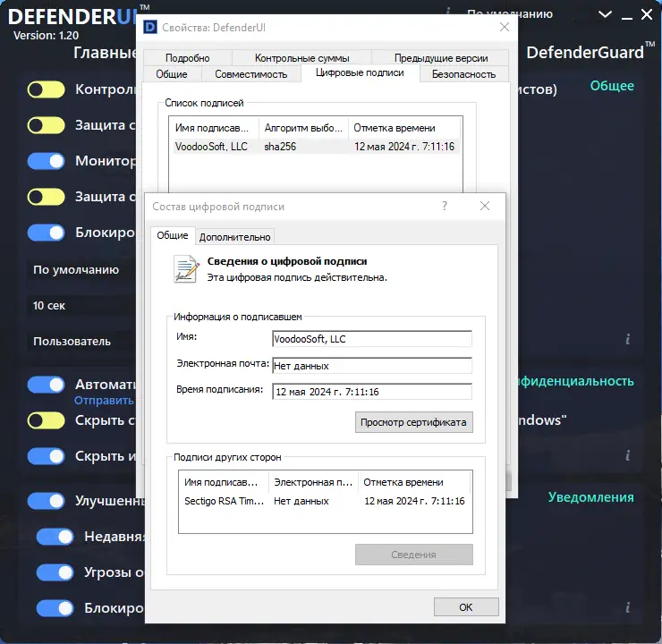662x644 pixels.
Task: Click the Электронная почта field
Action: [372, 366]
